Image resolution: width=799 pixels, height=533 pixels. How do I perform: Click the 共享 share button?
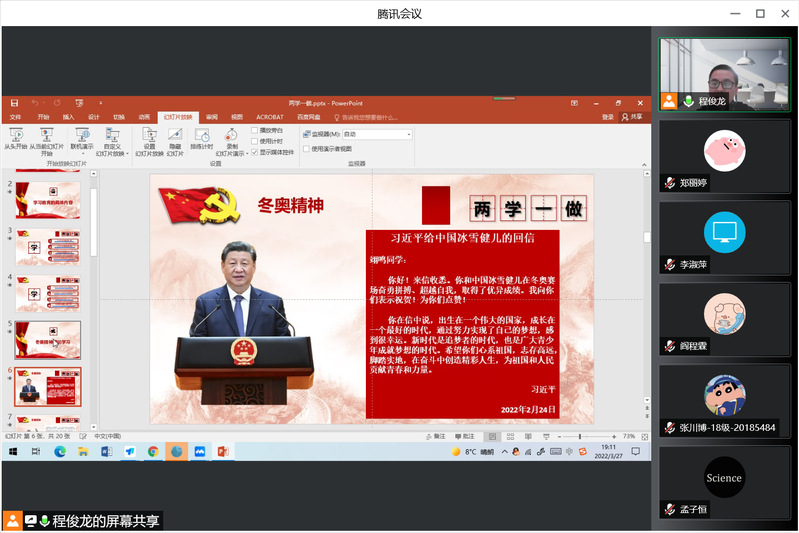632,117
